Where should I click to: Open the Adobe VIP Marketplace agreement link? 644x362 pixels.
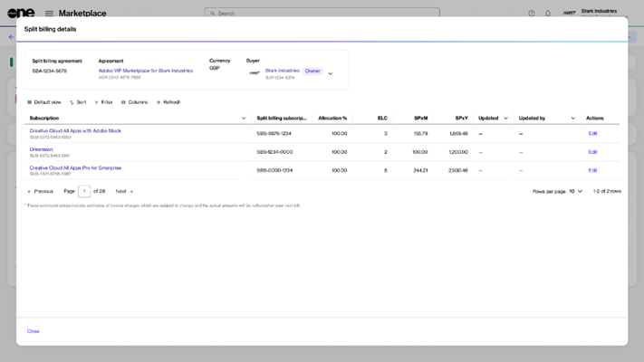145,71
